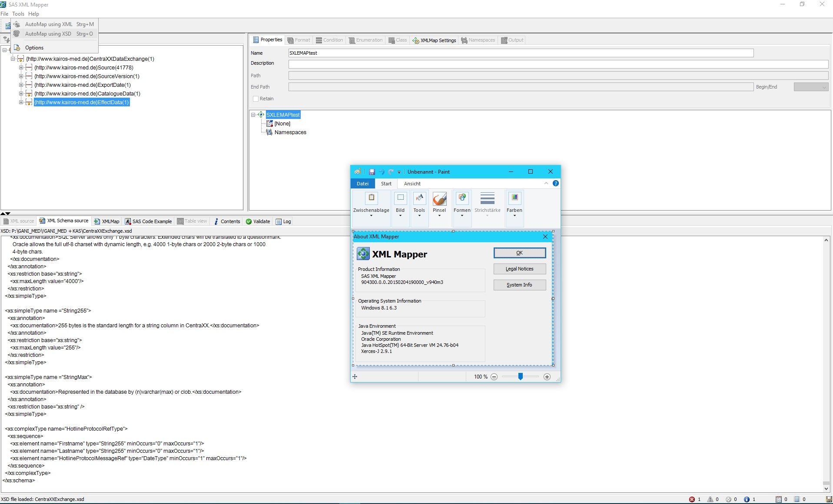Click the XML Schema source tab icon

(x=42, y=221)
